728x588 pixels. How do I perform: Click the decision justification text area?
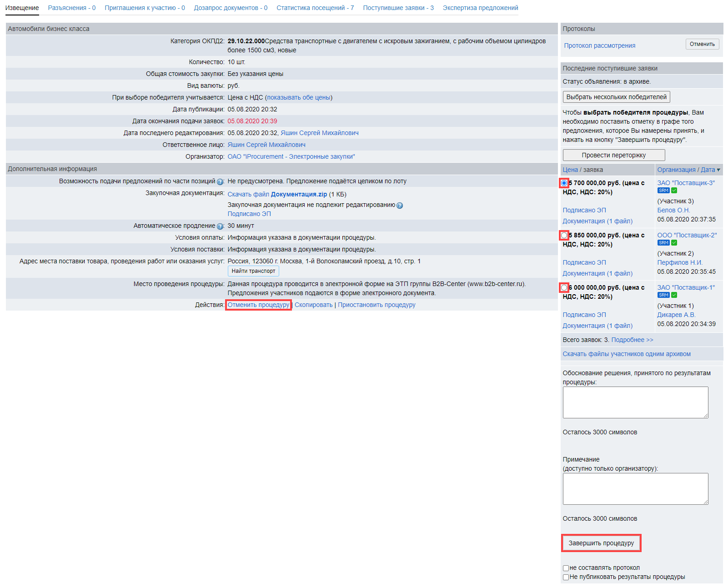click(635, 402)
